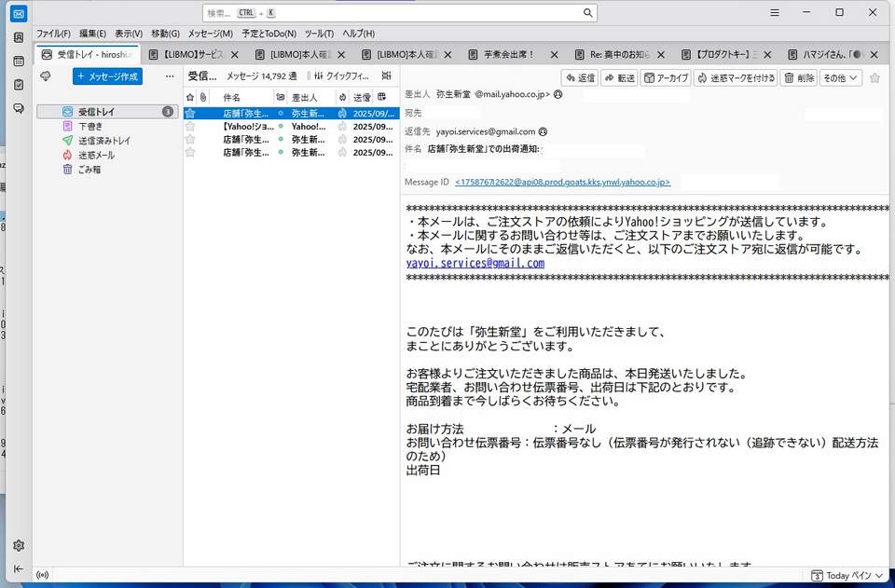The image size is (895, 588).
Task: Click the メッセージ作成 button
Action: pyautogui.click(x=107, y=76)
